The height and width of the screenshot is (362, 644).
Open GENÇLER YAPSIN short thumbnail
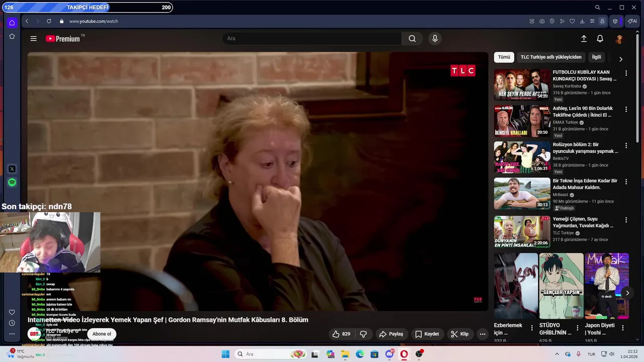(561, 286)
